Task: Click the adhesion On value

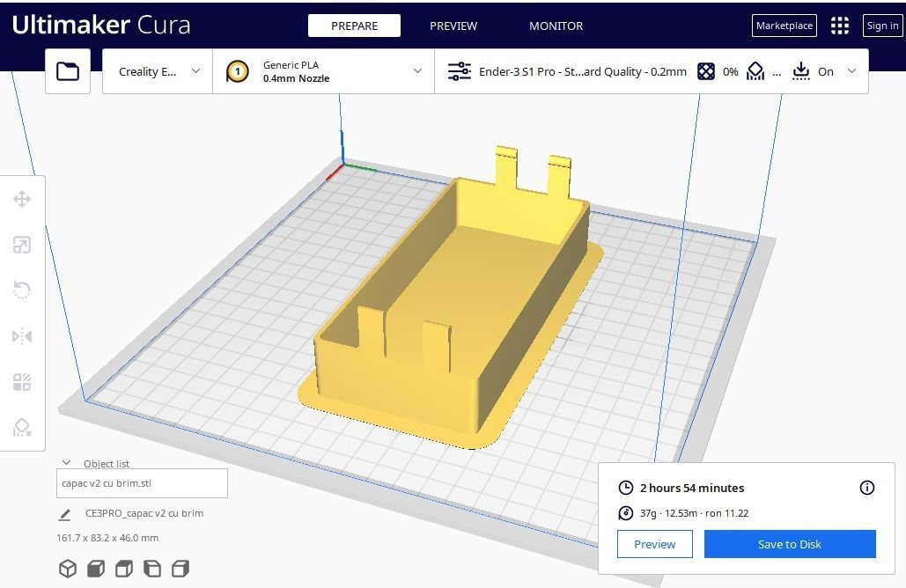Action: [x=826, y=71]
